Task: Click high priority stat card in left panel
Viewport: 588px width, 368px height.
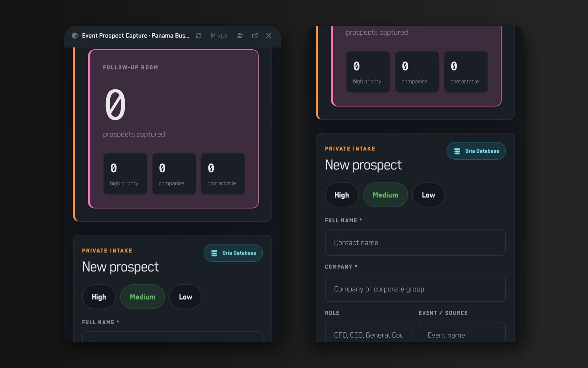Action: (x=125, y=174)
